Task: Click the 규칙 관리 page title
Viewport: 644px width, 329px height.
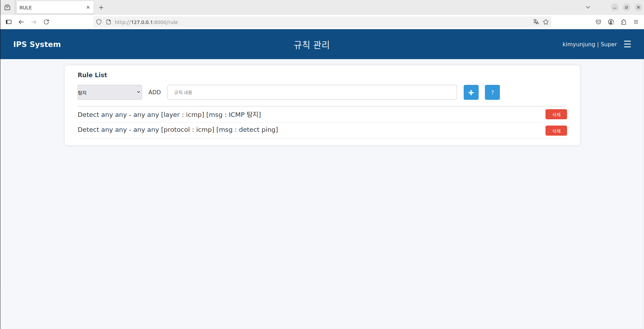Action: (x=312, y=45)
